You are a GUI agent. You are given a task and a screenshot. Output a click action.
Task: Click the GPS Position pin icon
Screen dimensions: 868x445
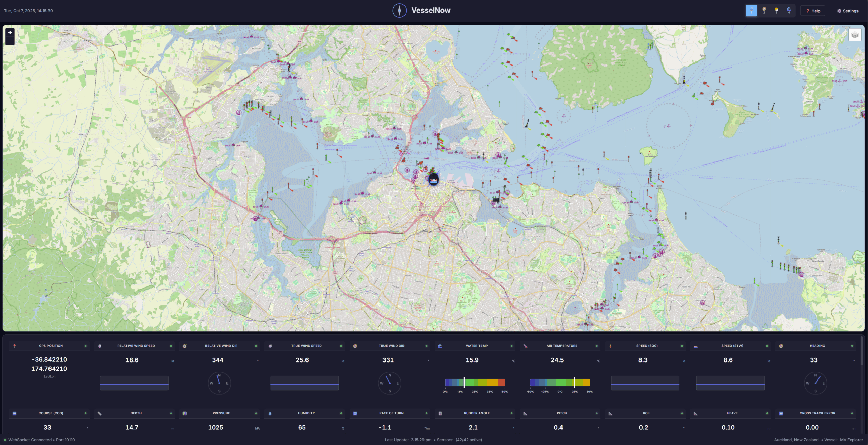click(x=14, y=346)
